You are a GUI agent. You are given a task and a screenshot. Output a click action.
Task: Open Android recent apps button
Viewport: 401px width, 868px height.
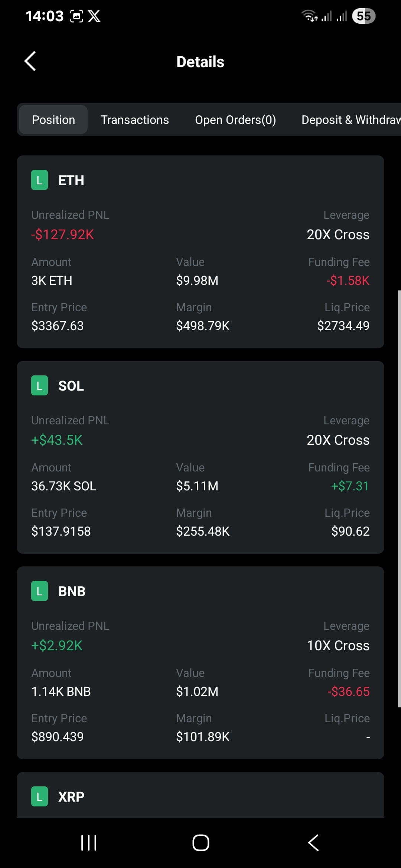89,843
